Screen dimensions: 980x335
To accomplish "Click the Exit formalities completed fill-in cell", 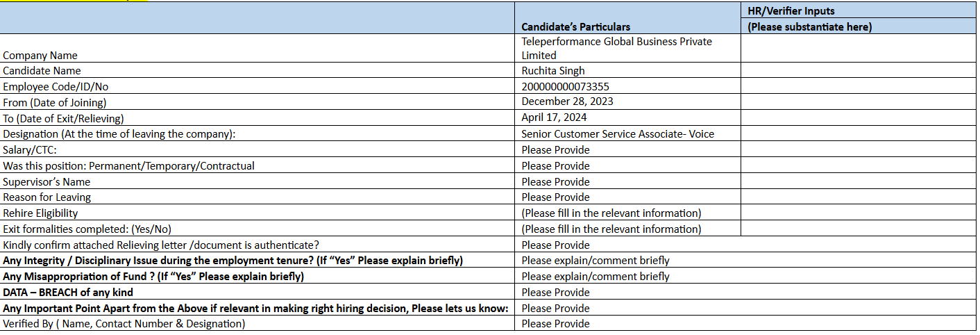I will (611, 229).
